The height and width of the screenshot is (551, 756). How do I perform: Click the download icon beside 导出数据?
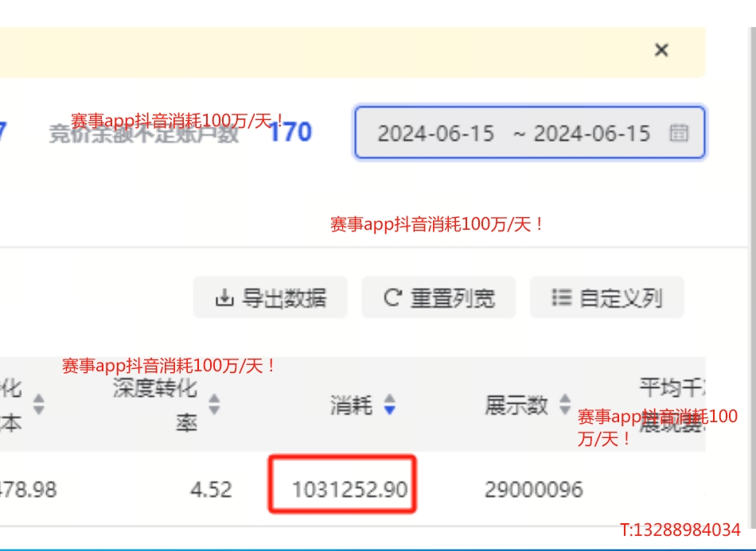click(x=224, y=298)
